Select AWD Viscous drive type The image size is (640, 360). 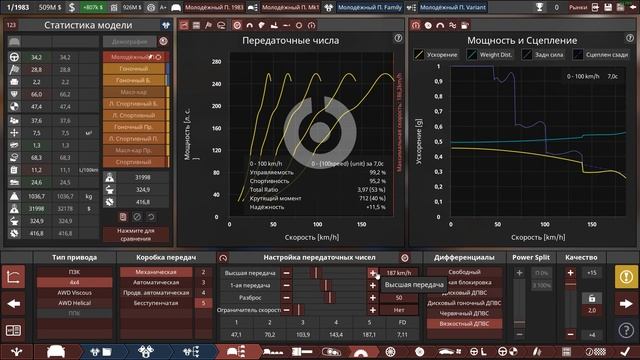(x=74, y=293)
